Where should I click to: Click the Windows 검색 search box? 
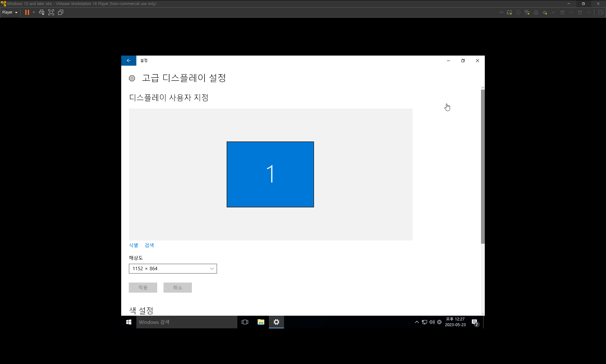[187, 322]
